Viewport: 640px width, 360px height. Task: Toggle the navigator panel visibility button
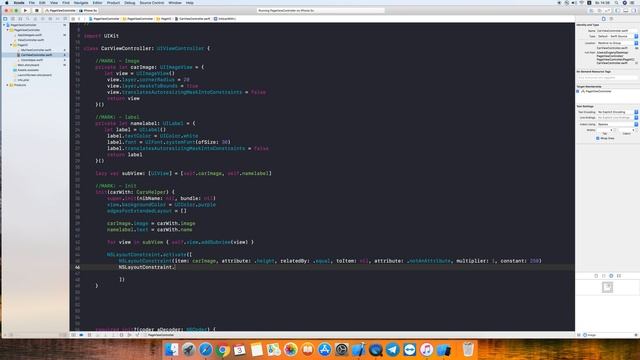(618, 11)
